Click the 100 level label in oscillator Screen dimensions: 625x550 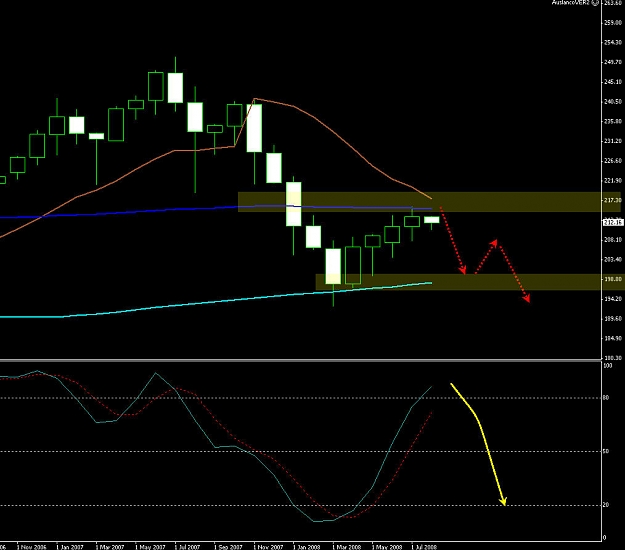(608, 365)
